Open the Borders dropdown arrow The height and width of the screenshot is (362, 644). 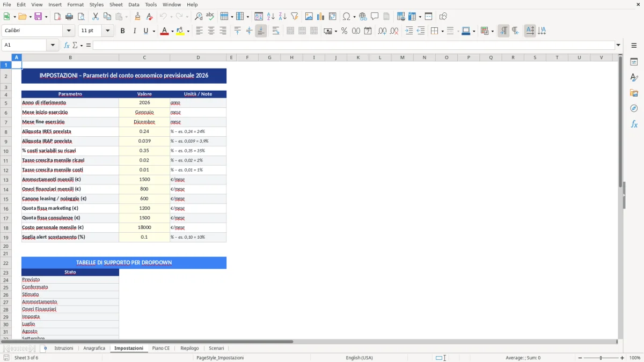(x=442, y=31)
